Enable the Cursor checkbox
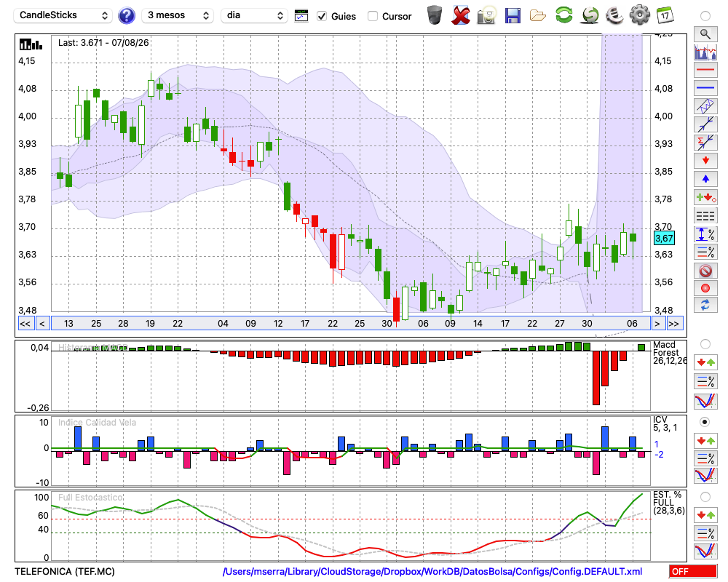Image resolution: width=728 pixels, height=582 pixels. point(372,16)
